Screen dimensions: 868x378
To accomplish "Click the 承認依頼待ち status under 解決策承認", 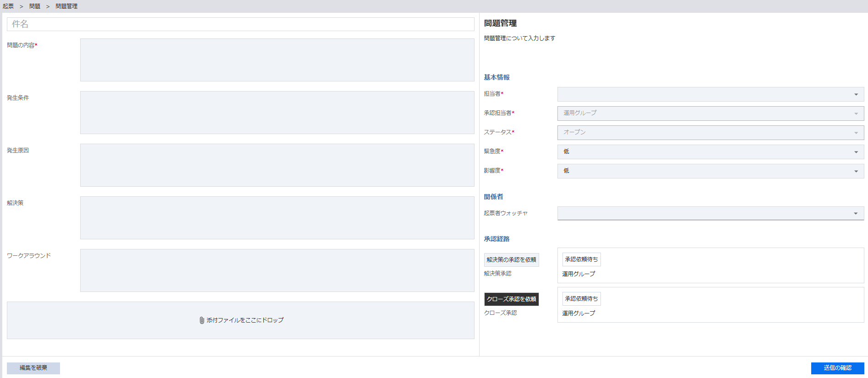I will tap(581, 259).
